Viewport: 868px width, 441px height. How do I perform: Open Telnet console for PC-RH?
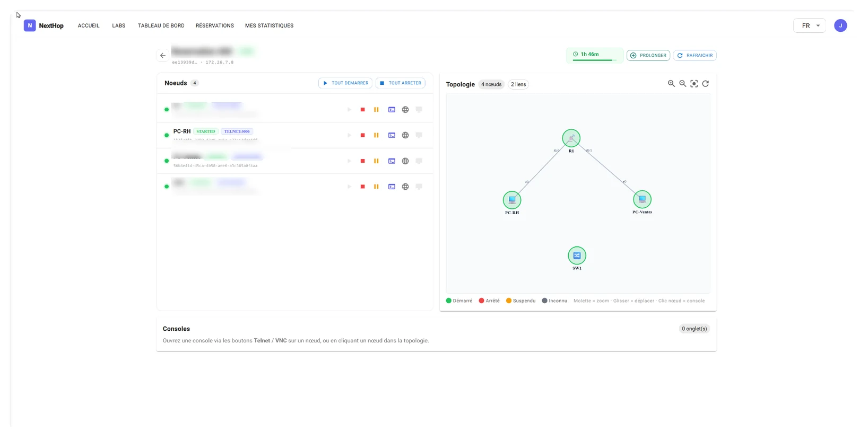point(392,135)
